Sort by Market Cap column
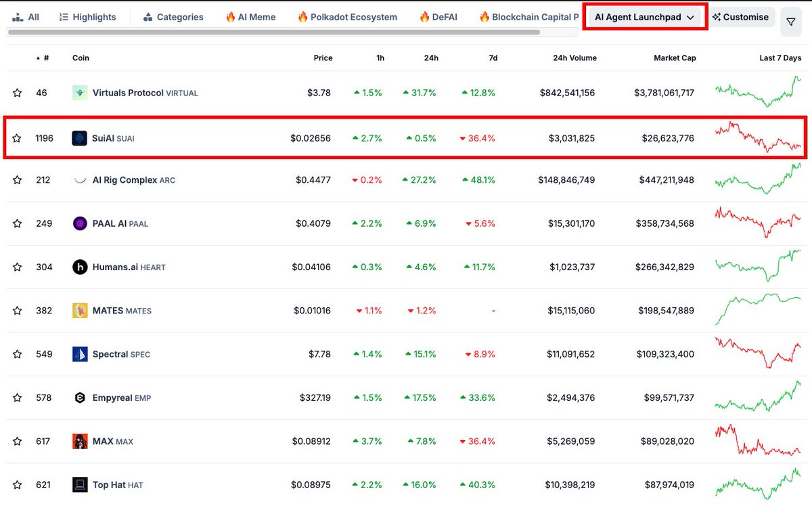 [675, 58]
